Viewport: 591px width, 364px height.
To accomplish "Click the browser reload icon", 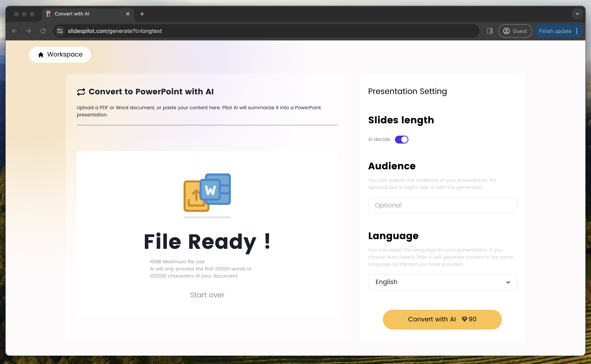I will [43, 31].
